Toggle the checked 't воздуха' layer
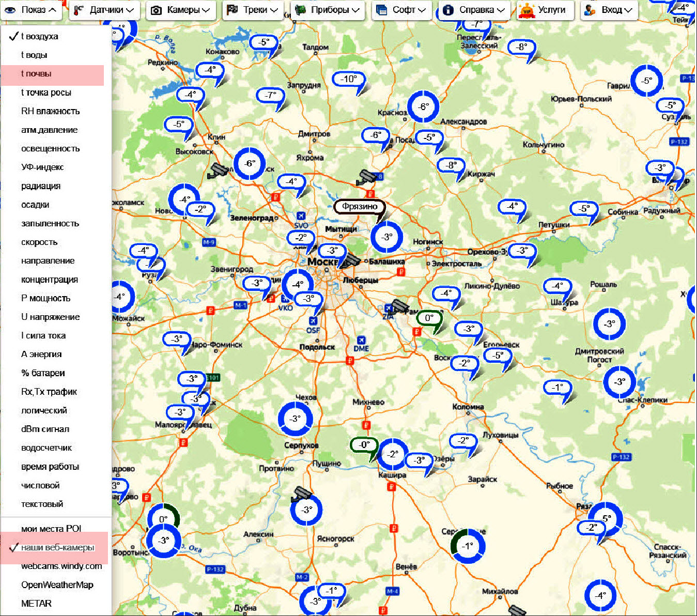The image size is (697, 616). 39,36
